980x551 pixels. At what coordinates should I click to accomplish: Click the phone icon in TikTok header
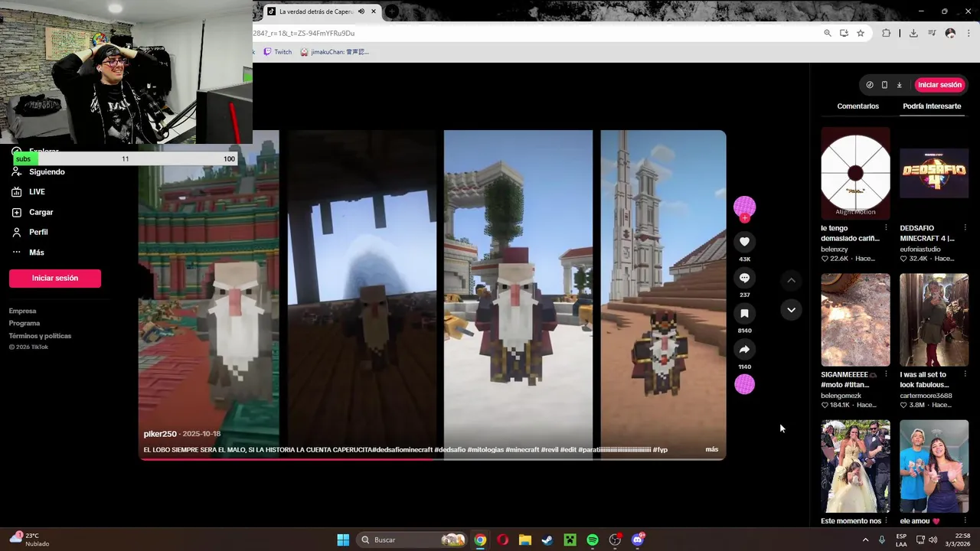(x=884, y=85)
